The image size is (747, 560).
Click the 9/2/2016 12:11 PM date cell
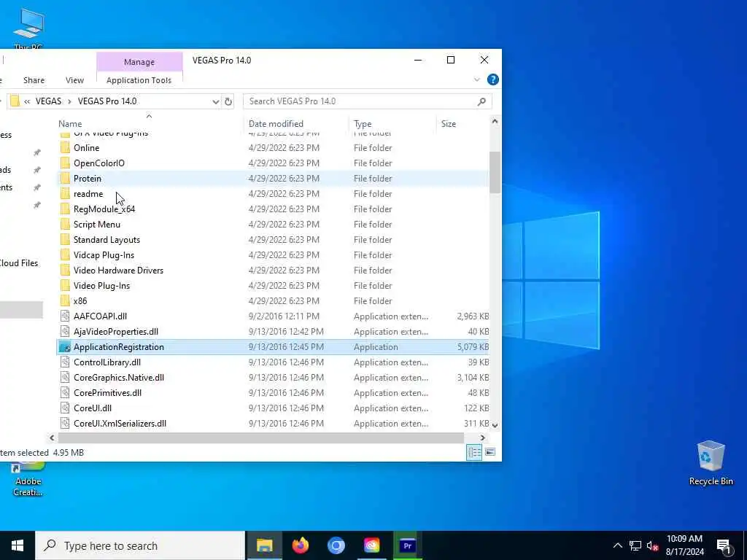(x=283, y=316)
